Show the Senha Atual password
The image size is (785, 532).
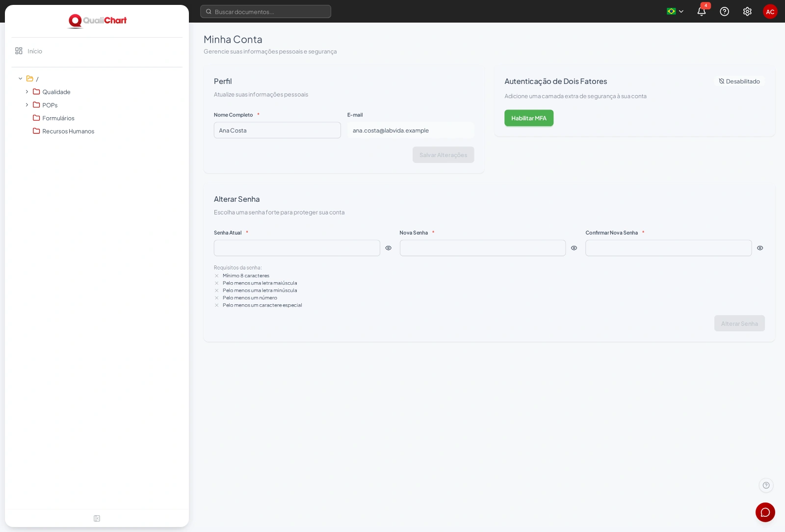388,248
